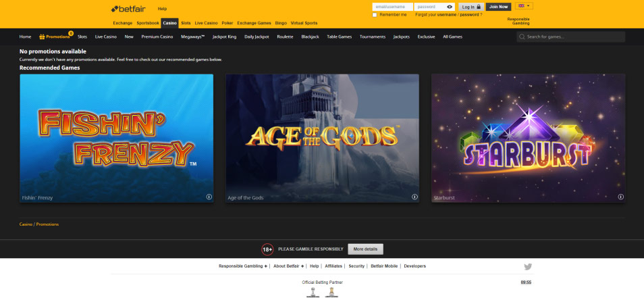
Task: Tick the Remember me checkbox
Action: [374, 15]
